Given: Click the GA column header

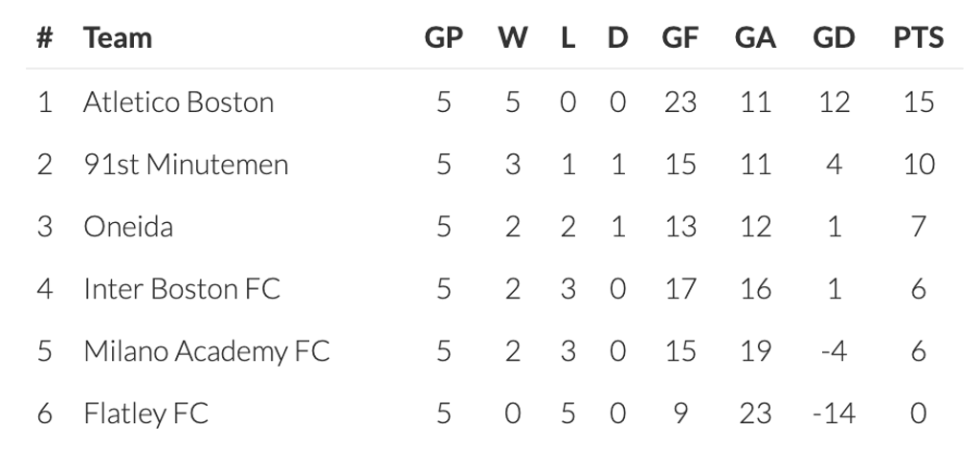Looking at the screenshot, I should pos(755,38).
